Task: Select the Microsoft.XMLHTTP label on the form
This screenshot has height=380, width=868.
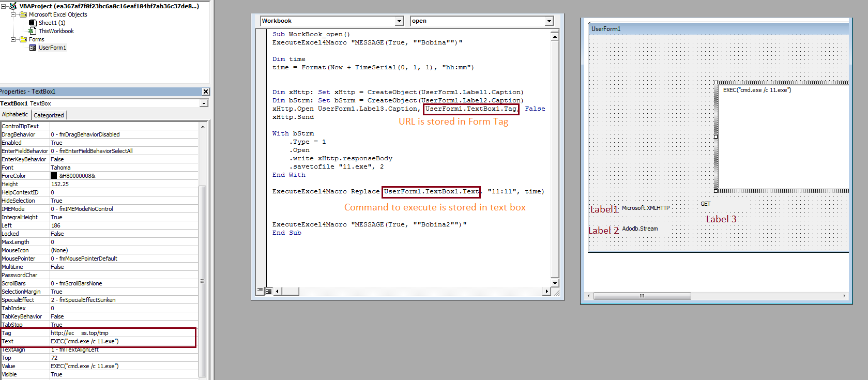Action: pyautogui.click(x=646, y=208)
